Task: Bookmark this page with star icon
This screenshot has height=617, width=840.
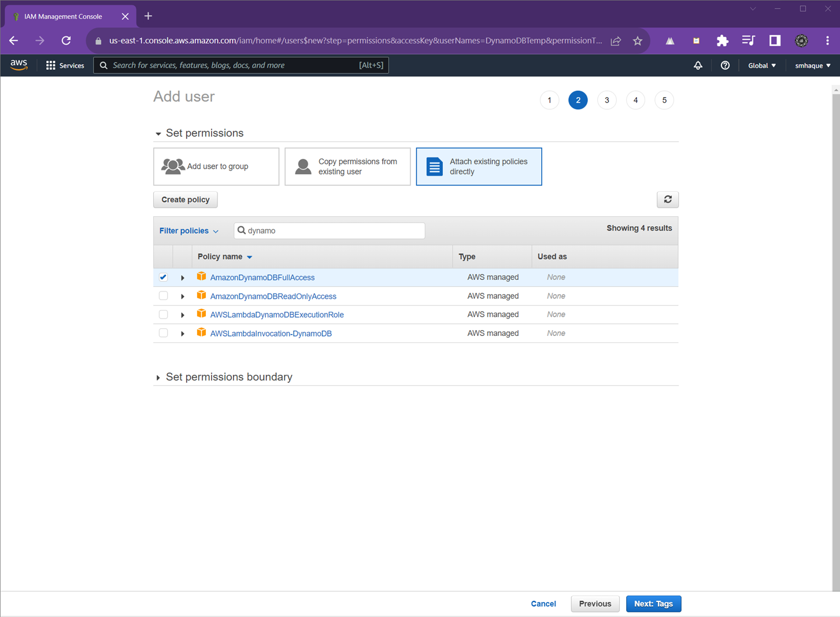Action: coord(637,40)
